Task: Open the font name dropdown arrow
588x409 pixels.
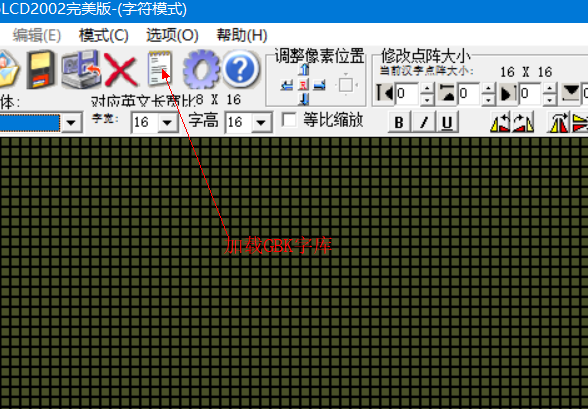Action: [x=71, y=122]
